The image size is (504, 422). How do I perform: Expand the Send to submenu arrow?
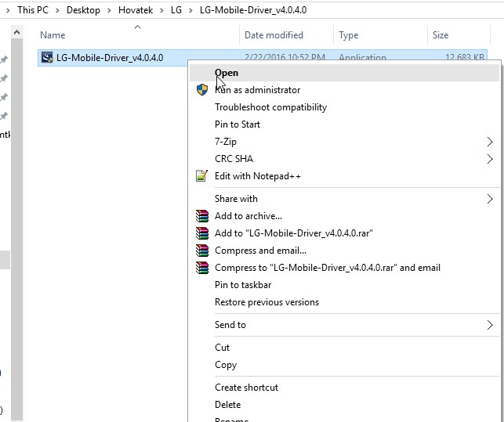(490, 325)
